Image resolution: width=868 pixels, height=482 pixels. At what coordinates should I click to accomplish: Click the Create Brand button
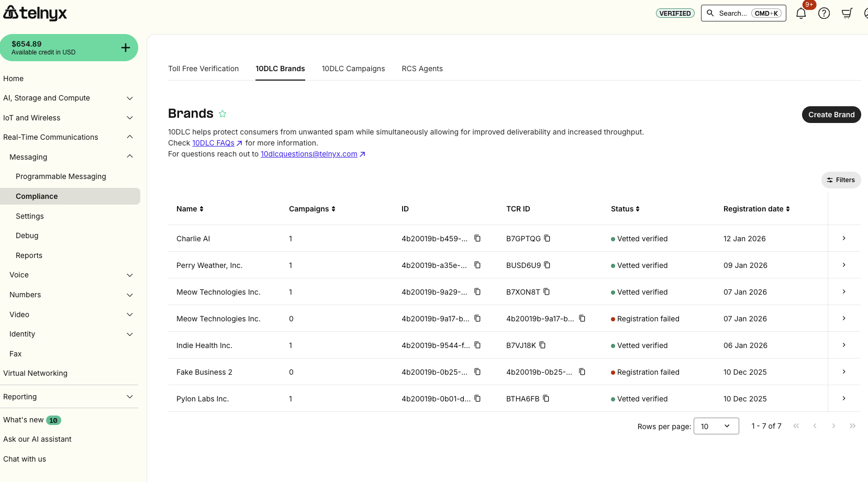click(831, 115)
